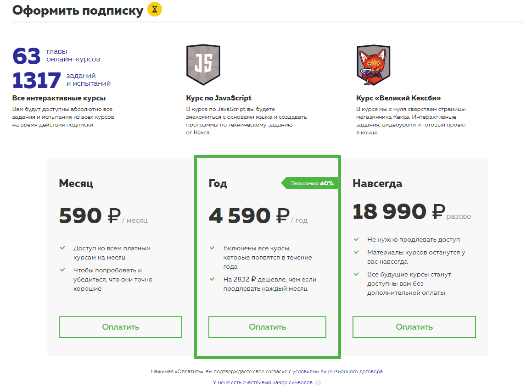Viewport: 532px width, 392px height.
Task: Click the checkmark beside «Доступ ко всем платным курсам»
Action: [x=62, y=248]
